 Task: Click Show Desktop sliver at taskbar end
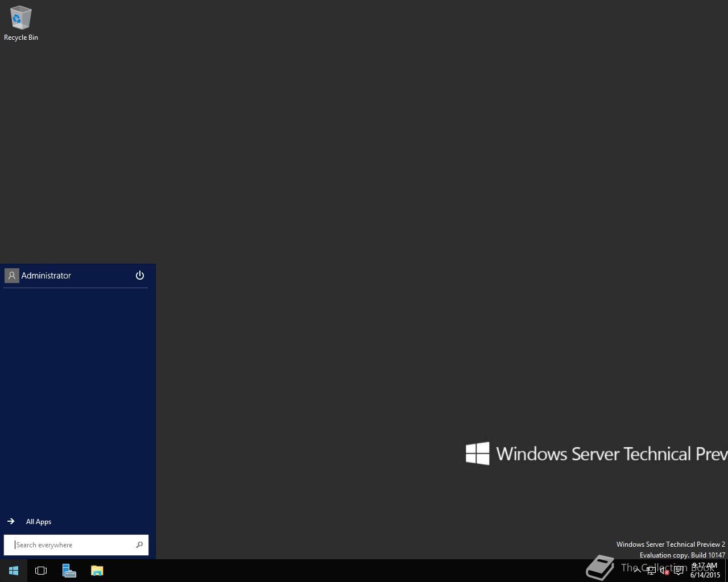point(726,571)
